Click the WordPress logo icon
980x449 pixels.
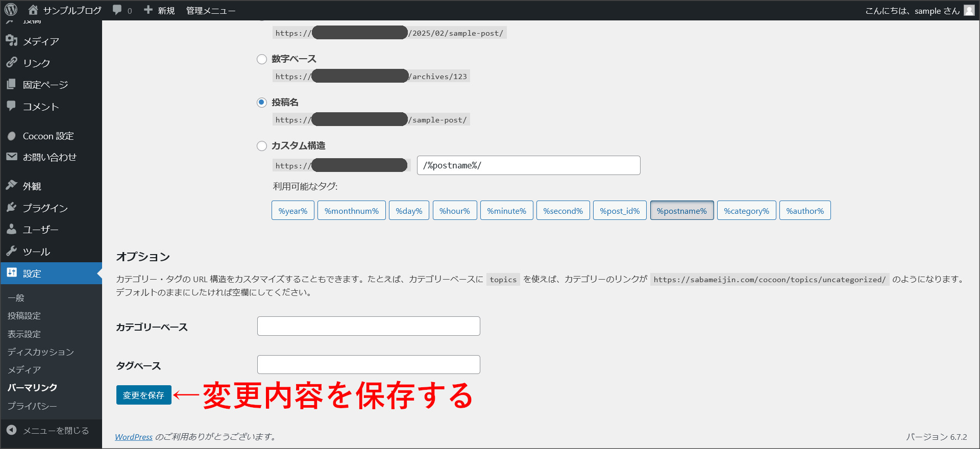tap(11, 10)
